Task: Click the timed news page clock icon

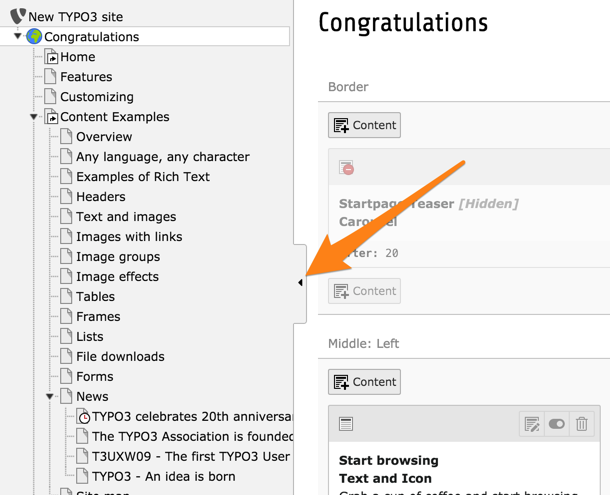Action: [84, 416]
